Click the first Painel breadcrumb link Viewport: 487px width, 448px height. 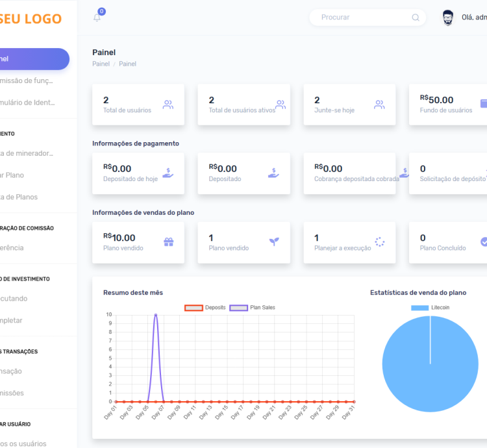(101, 64)
